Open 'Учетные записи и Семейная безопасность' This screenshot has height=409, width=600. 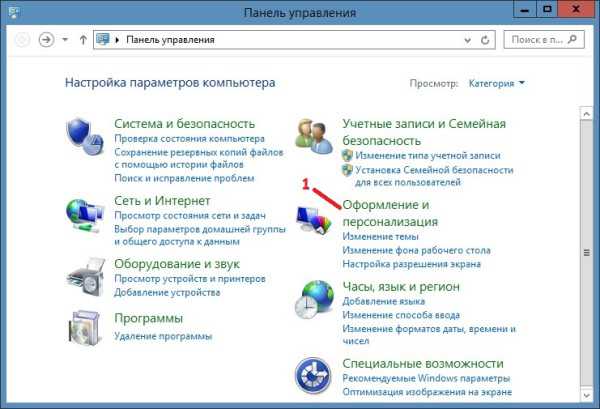click(424, 132)
